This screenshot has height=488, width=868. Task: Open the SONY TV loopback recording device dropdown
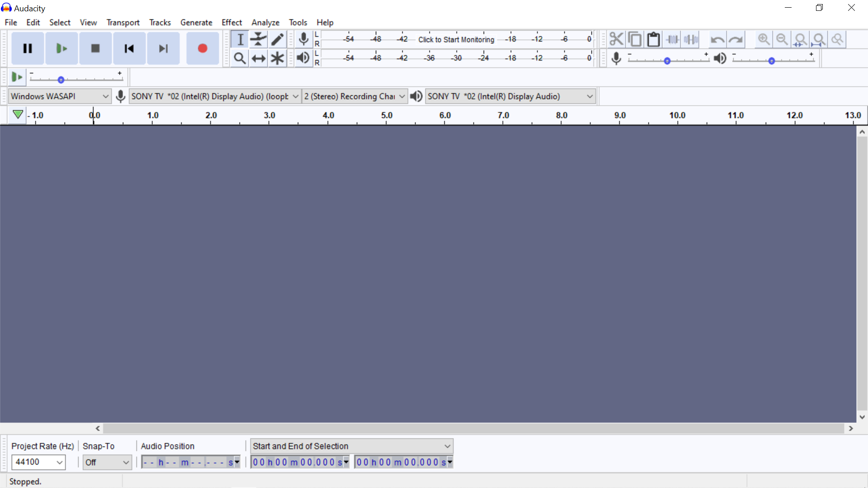[215, 96]
